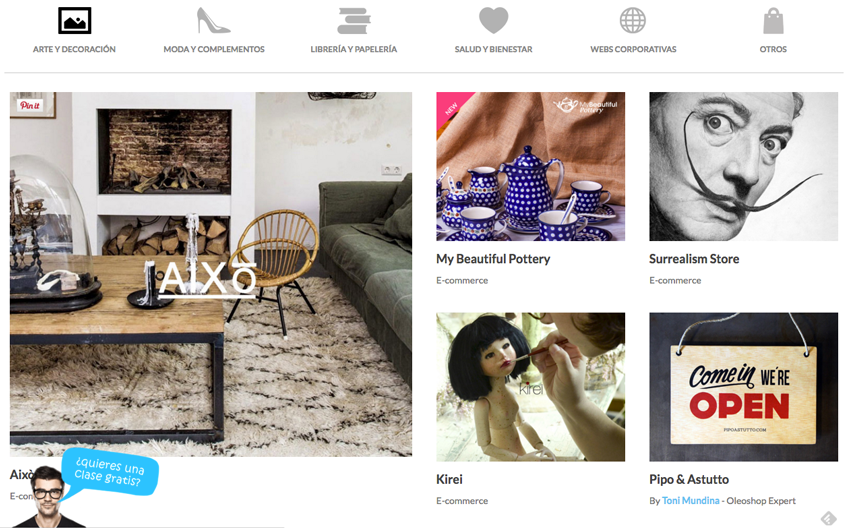The height and width of the screenshot is (528, 850).
Task: Open the Surrealism Store title link
Action: tap(694, 259)
